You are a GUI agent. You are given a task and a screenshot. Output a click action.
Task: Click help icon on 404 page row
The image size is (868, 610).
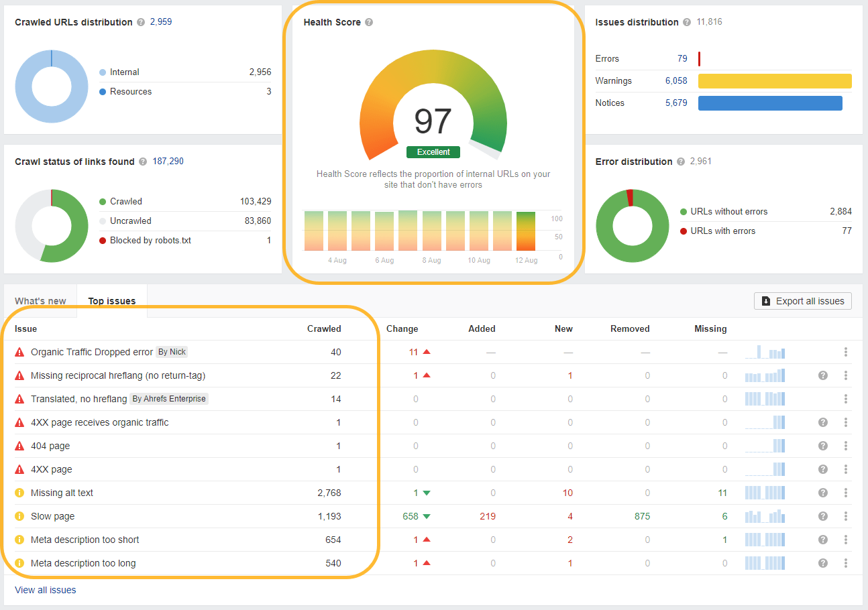point(823,446)
